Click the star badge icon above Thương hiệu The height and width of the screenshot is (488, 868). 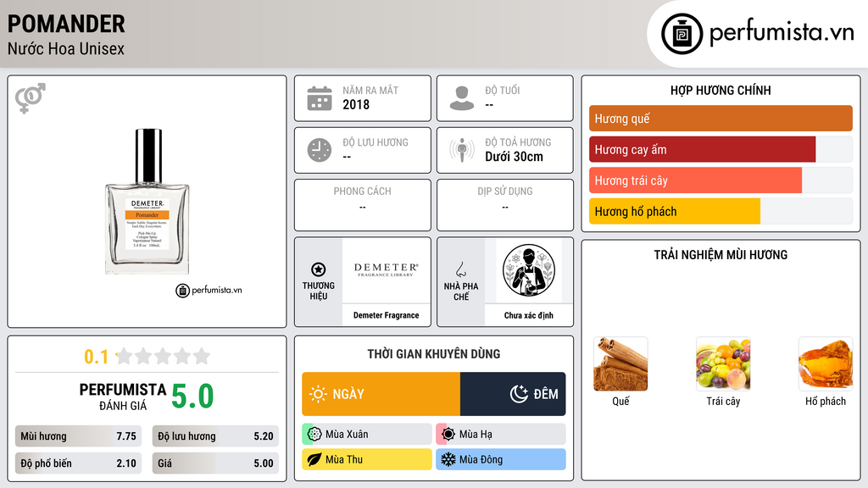click(319, 269)
